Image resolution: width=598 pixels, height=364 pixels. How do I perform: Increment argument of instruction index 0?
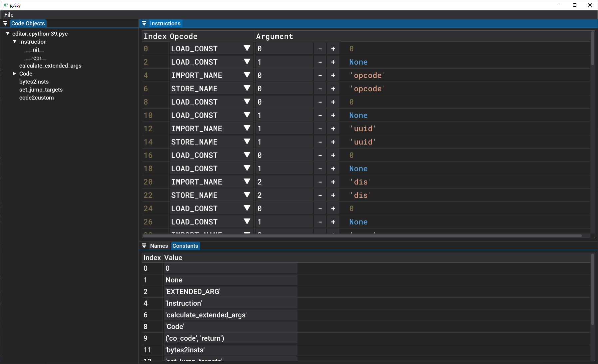[x=333, y=49]
